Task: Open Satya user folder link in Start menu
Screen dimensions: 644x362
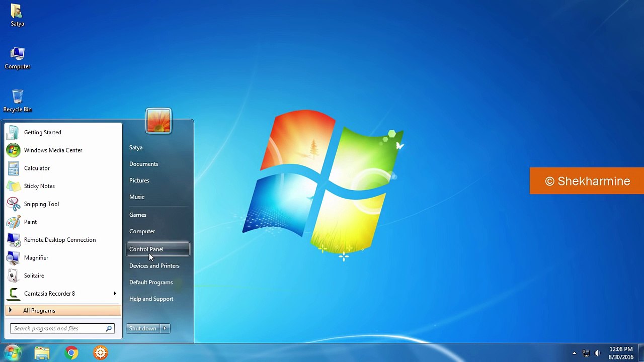Action: (x=136, y=147)
